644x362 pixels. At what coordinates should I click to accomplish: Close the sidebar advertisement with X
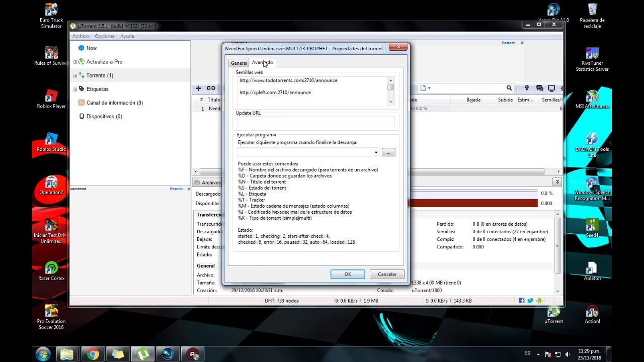[189, 189]
